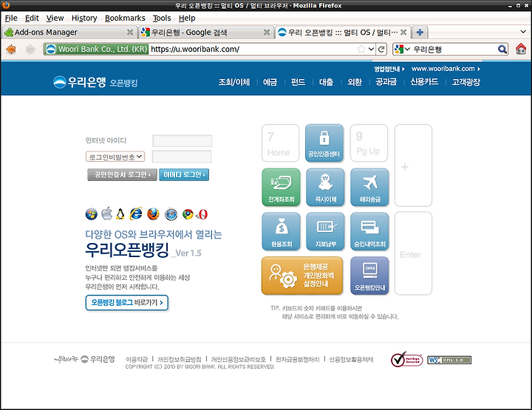This screenshot has height=410, width=532.
Task: Close the 우리은행 - Google 검색 tab
Action: pos(267,33)
